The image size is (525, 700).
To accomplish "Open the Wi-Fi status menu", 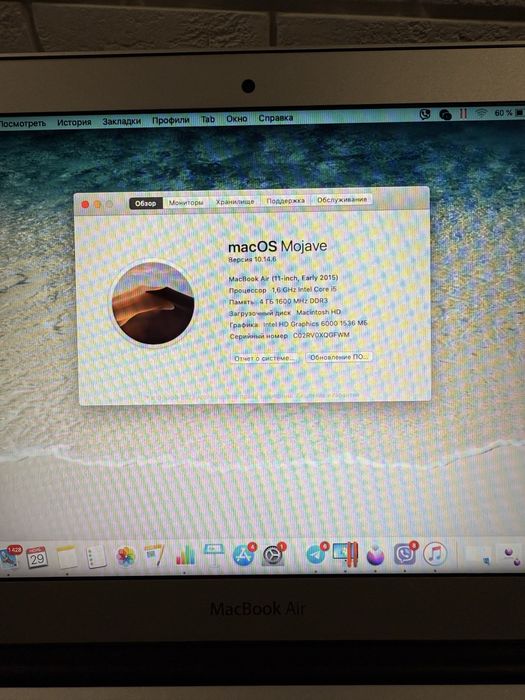I will coord(481,113).
